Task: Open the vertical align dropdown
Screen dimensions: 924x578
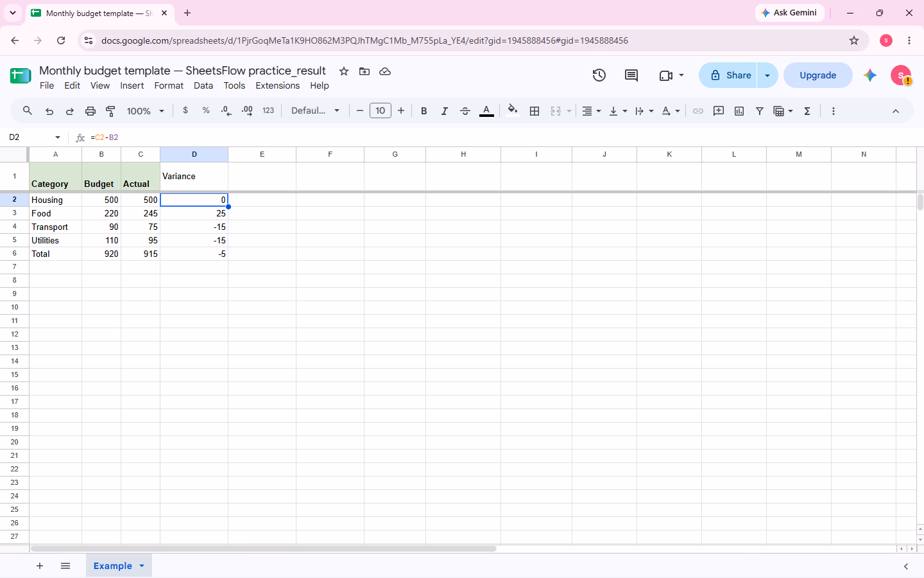Action: (x=618, y=111)
